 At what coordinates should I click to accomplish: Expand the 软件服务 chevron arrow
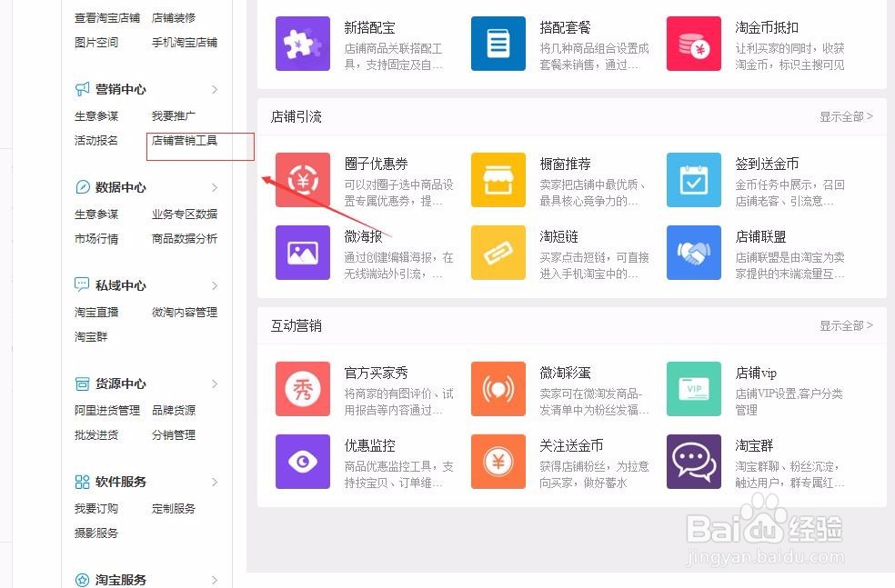coord(215,482)
